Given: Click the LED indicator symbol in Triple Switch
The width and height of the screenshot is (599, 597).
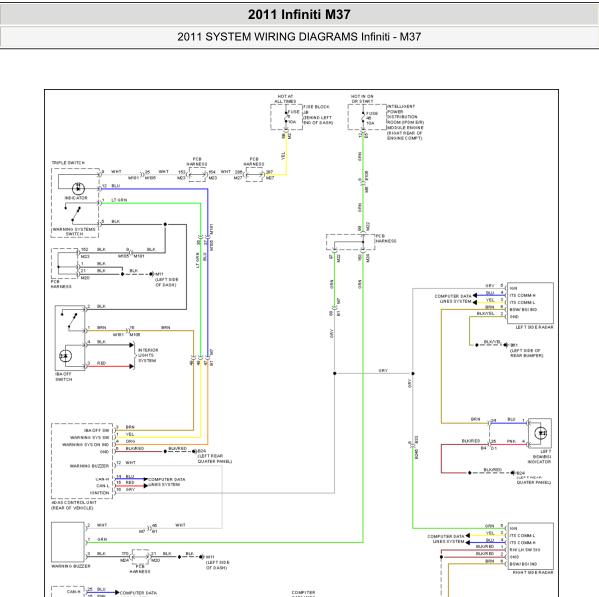Looking at the screenshot, I should click(78, 188).
